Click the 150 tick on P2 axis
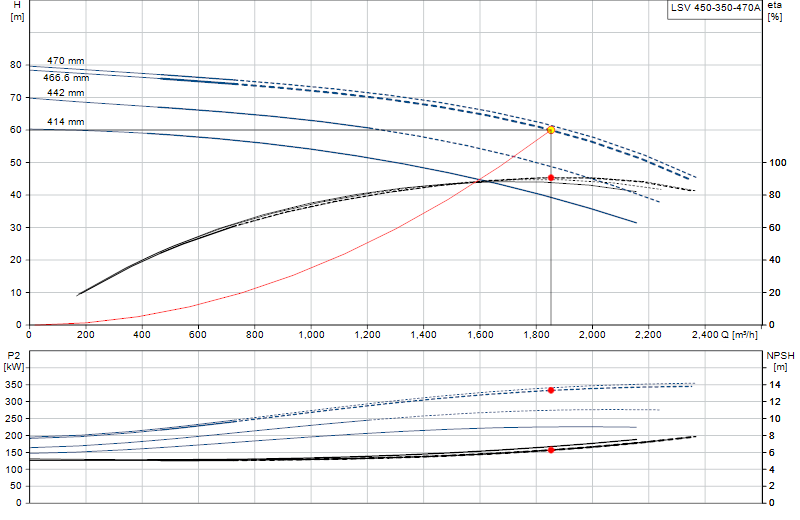Screen dimensions: 800x520 [14, 453]
